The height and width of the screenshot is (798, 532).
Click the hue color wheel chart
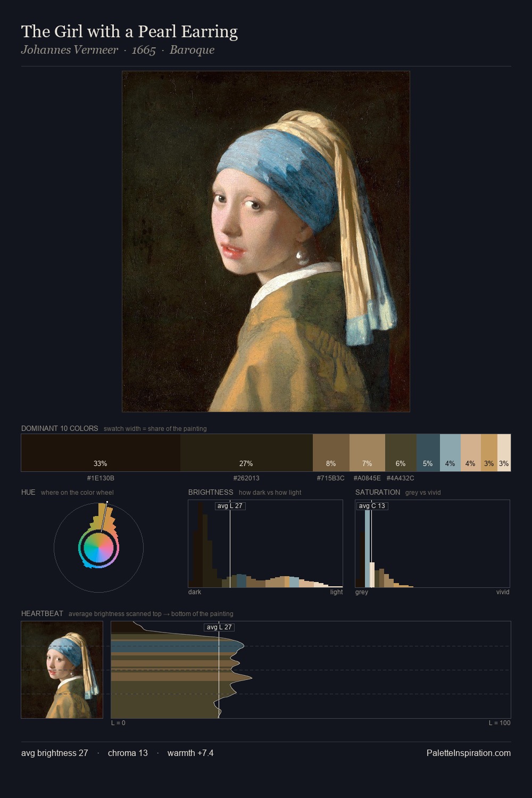98,547
